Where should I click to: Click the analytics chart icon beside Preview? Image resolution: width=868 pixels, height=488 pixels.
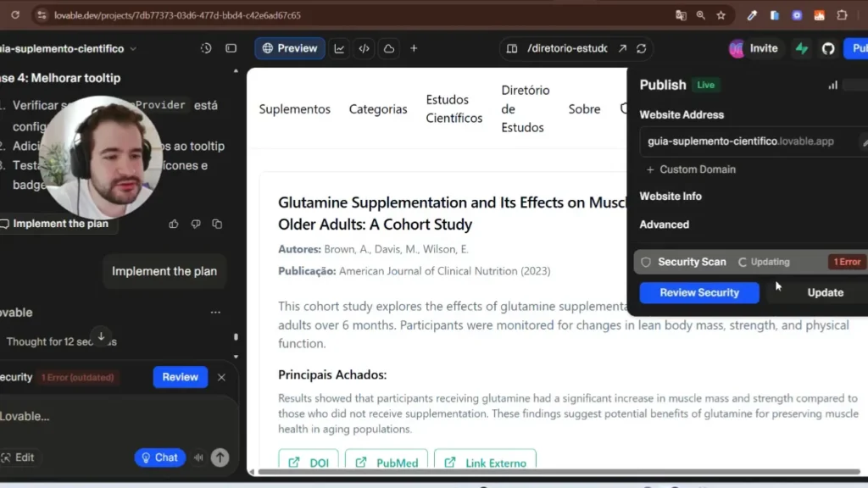click(x=339, y=48)
